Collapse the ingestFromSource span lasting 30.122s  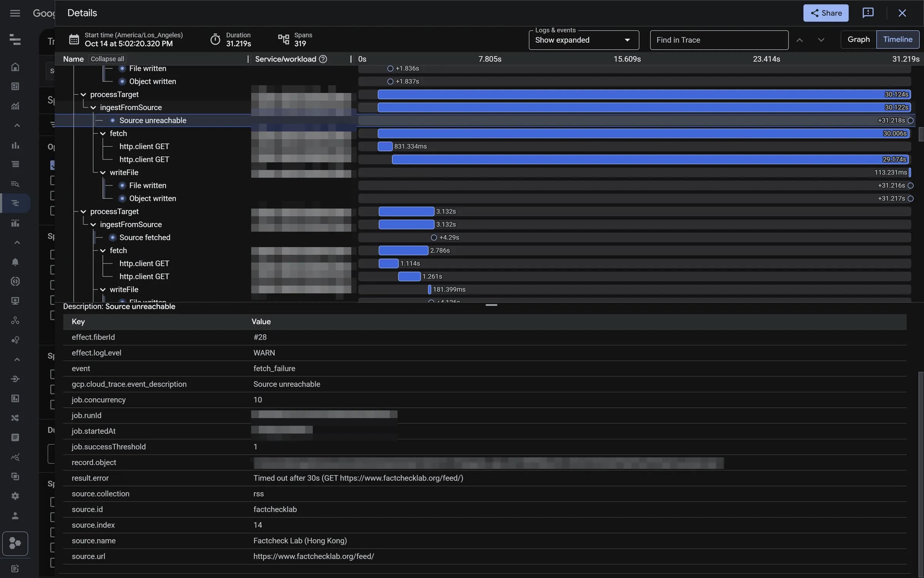(93, 108)
